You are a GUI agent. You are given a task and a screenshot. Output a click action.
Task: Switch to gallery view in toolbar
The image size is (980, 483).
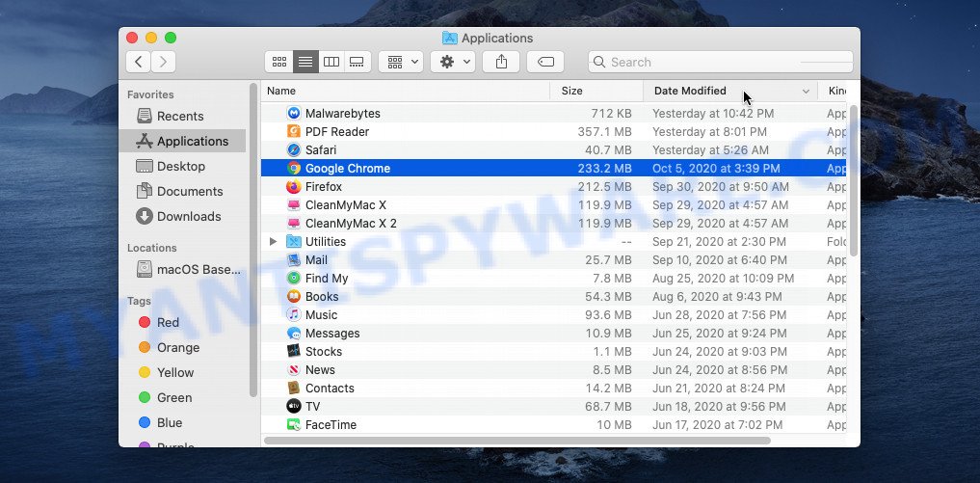point(357,62)
